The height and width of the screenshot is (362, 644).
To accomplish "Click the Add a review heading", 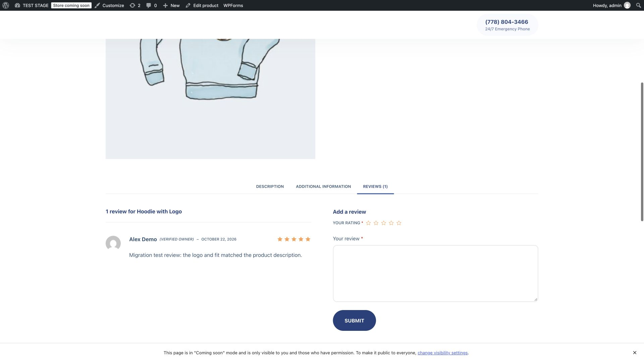I will [349, 212].
